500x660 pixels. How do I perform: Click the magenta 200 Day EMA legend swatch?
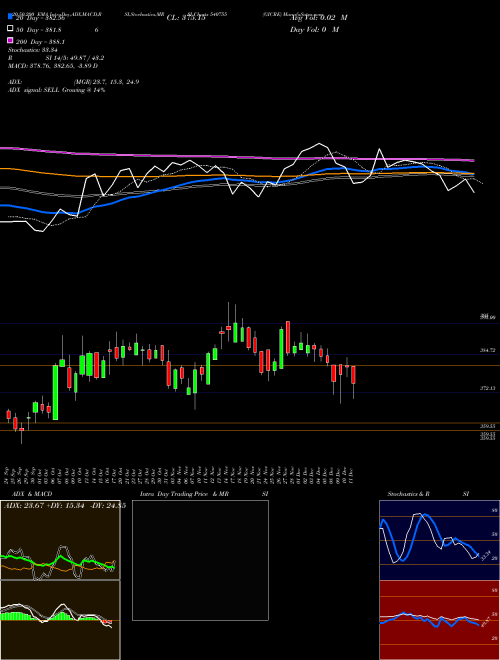11,41
